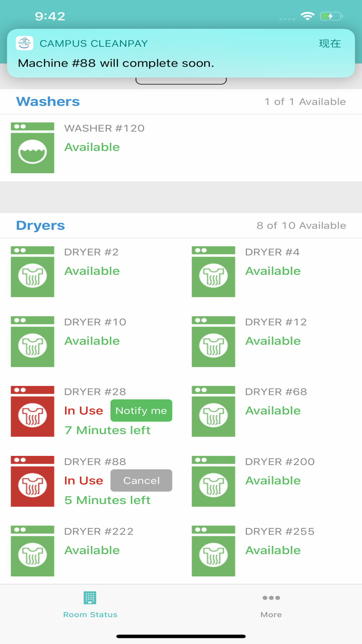Viewport: 362px width, 644px height.
Task: Click Notify me for Dryer #28
Action: (x=141, y=411)
